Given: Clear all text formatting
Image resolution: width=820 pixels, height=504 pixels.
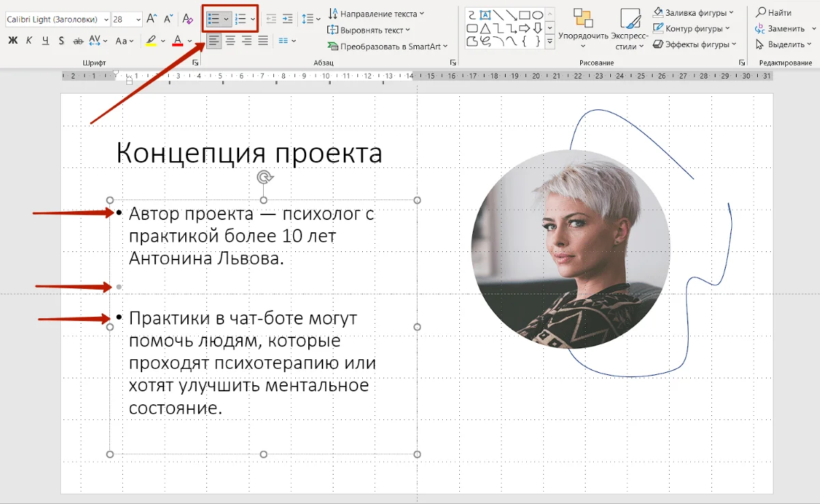Looking at the screenshot, I should pos(188,19).
